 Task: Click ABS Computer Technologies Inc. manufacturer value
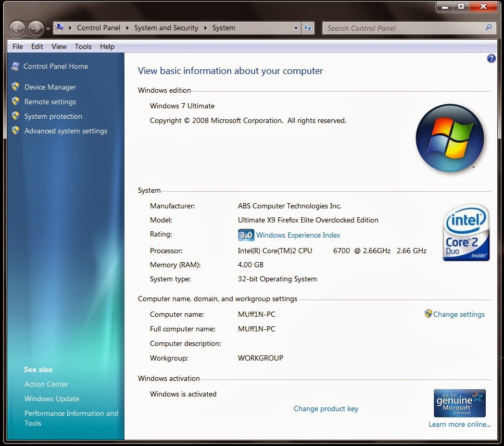pyautogui.click(x=289, y=206)
